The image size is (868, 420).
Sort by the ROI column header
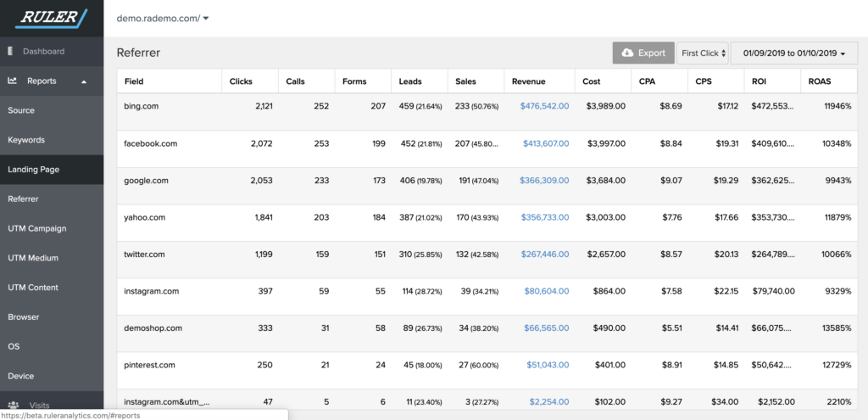point(772,81)
